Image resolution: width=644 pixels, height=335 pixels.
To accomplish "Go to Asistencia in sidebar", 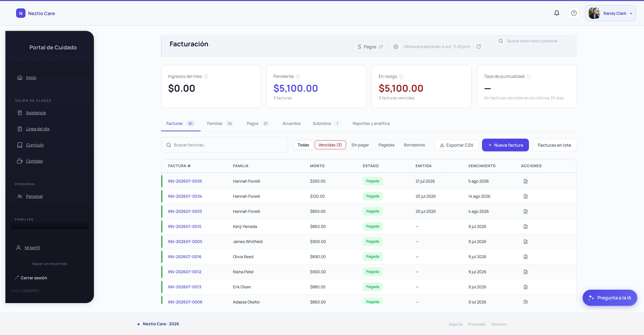I will (x=36, y=113).
